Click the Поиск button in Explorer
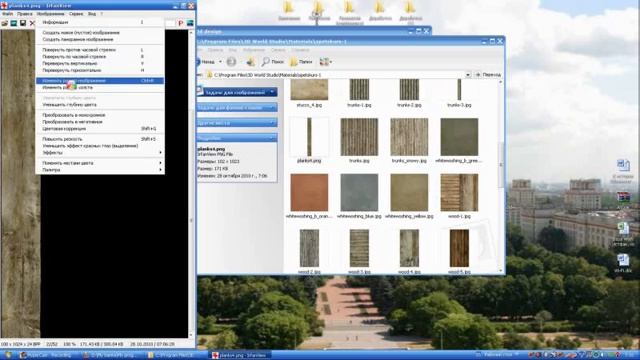This screenshot has height=360, width=640. [273, 62]
